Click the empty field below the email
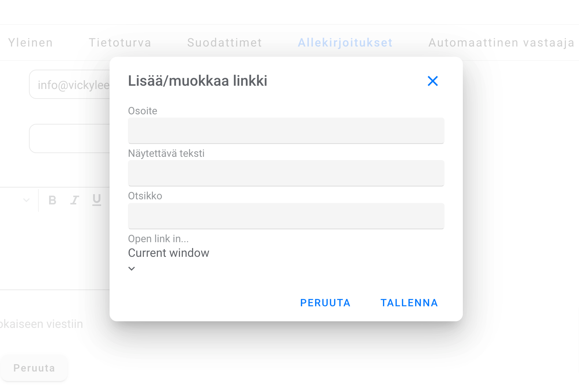Screen dimensions: 579x392 coord(70,138)
